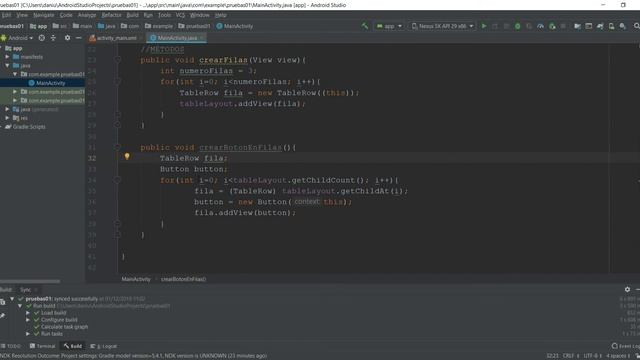This screenshot has height=360, width=640.
Task: Hide the project panel with minus icon
Action: pos(78,38)
